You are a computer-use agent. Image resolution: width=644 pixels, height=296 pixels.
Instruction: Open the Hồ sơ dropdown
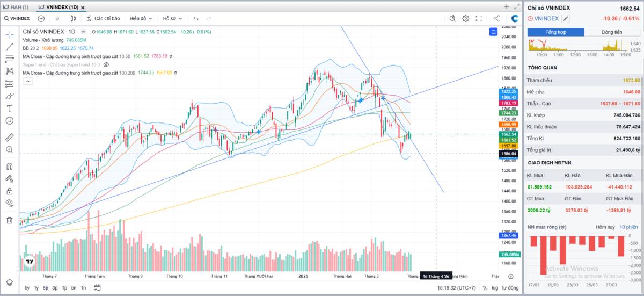173,18
